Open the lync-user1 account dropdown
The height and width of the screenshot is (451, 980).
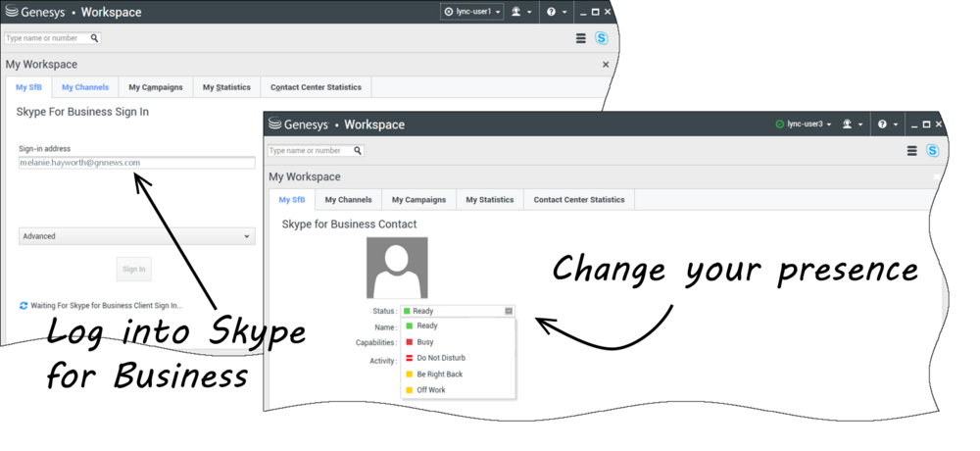pyautogui.click(x=472, y=12)
